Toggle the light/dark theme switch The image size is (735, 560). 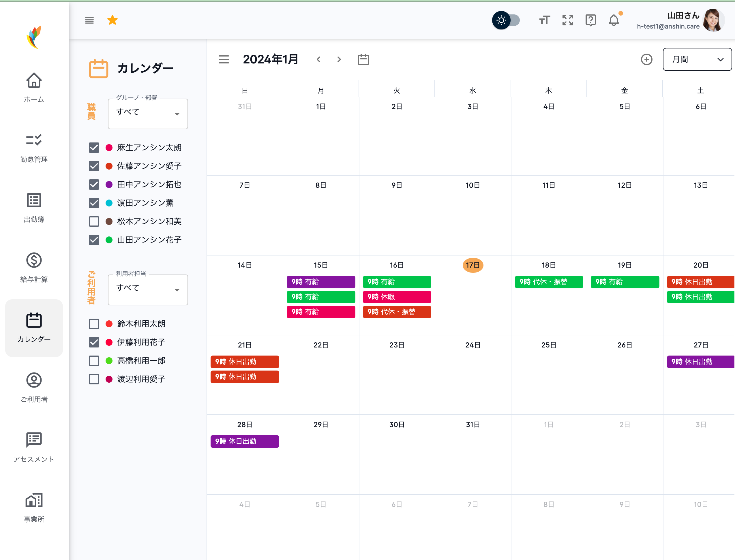pyautogui.click(x=506, y=20)
